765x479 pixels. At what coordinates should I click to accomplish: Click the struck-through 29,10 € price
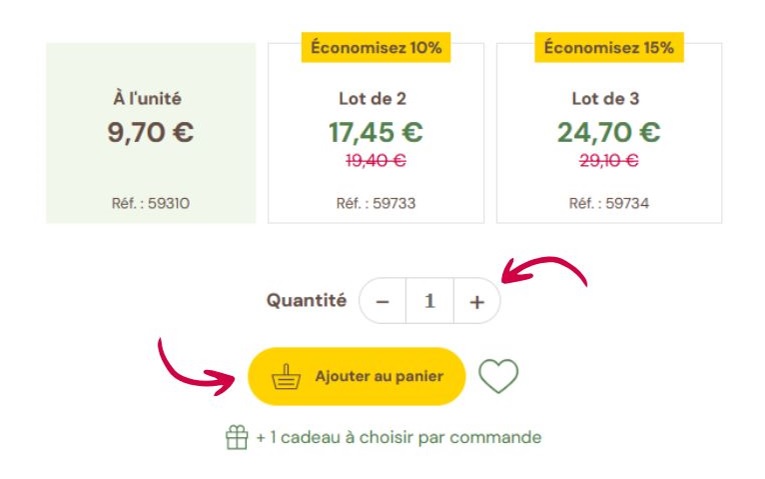(x=609, y=160)
